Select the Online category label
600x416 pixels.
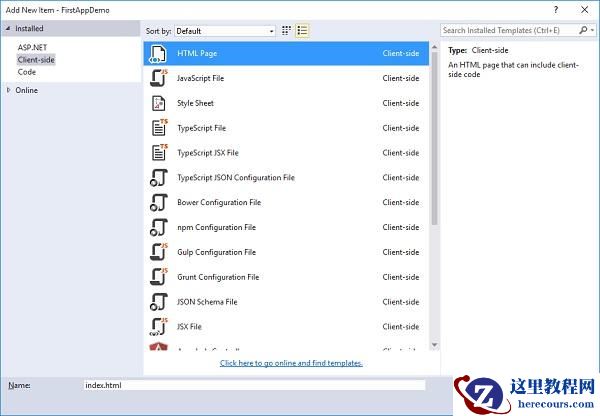(26, 90)
